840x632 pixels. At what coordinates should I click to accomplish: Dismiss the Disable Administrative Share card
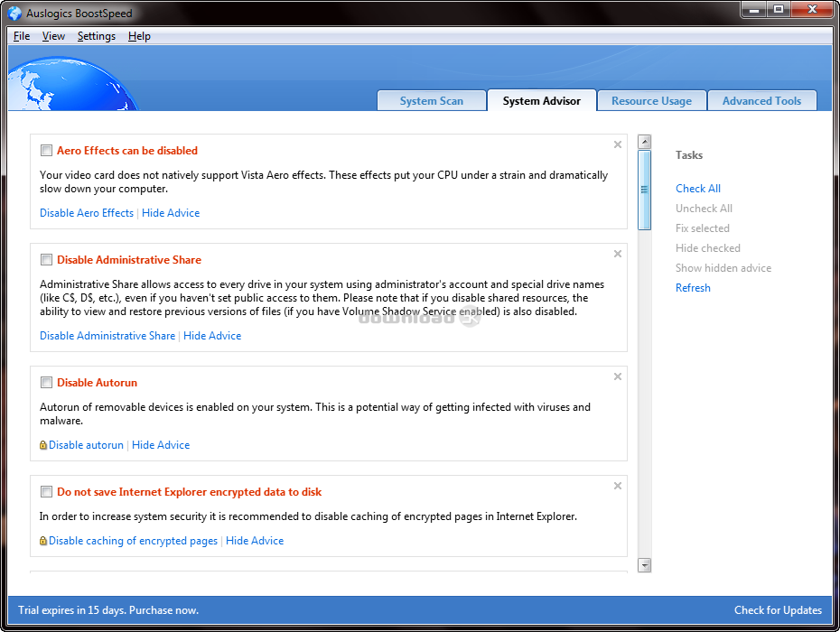(618, 254)
